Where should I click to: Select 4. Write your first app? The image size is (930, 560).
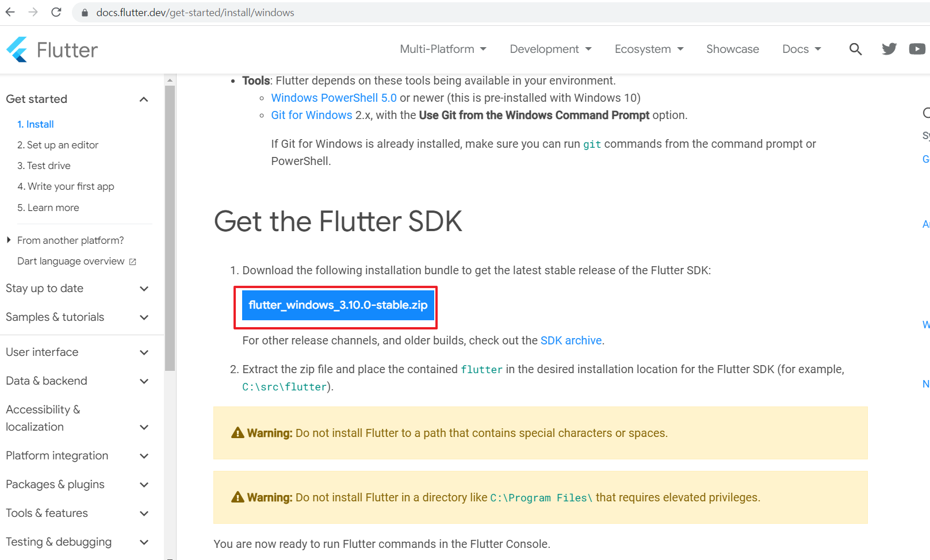point(66,186)
